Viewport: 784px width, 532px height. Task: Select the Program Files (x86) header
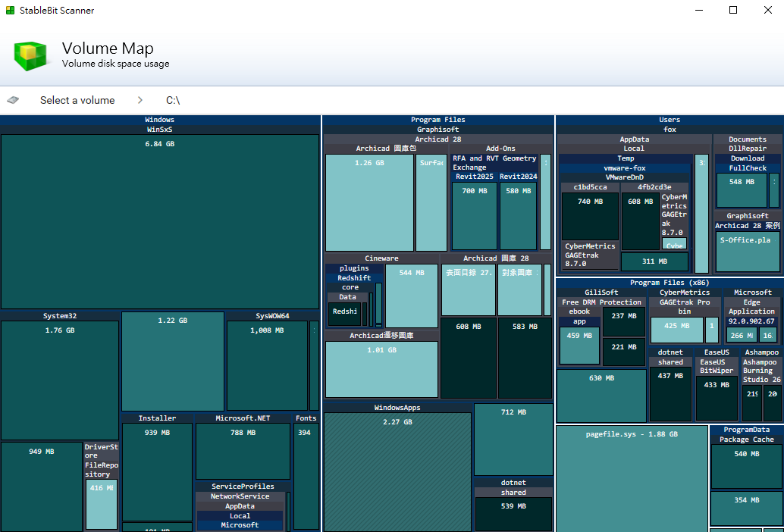pyautogui.click(x=670, y=283)
